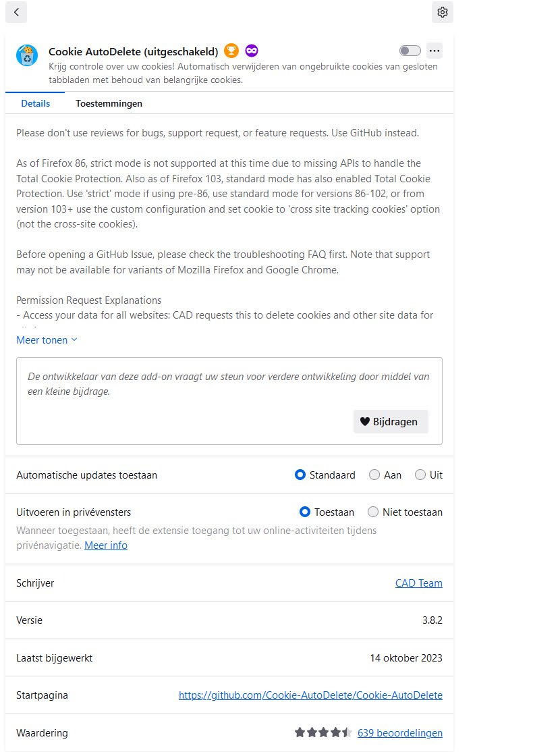Select Aan for automatic updates
Screen dimensions: 560x752
[374, 475]
